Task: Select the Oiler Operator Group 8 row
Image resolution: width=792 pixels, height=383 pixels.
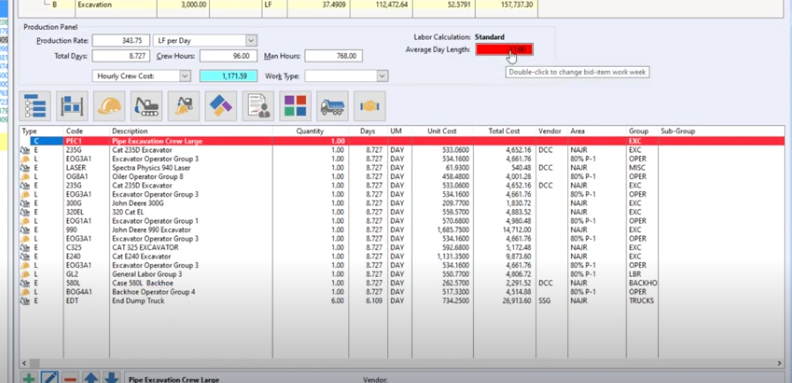Action: pos(402,177)
